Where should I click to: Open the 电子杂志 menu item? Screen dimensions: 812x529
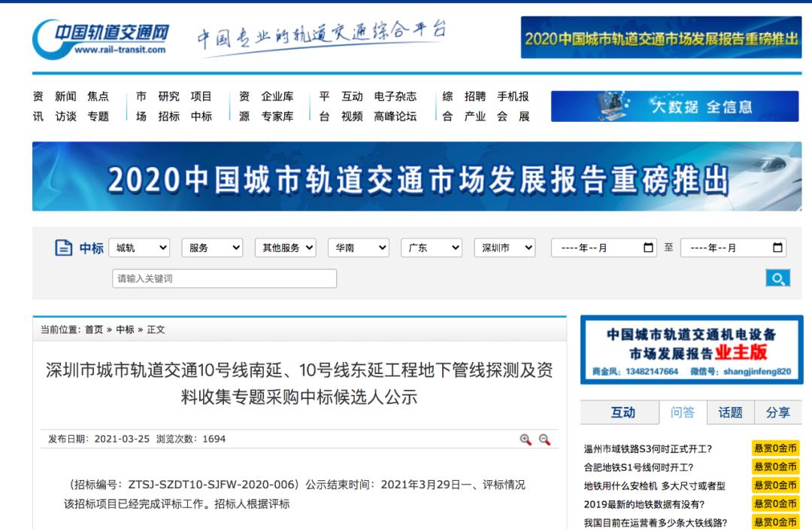point(395,96)
